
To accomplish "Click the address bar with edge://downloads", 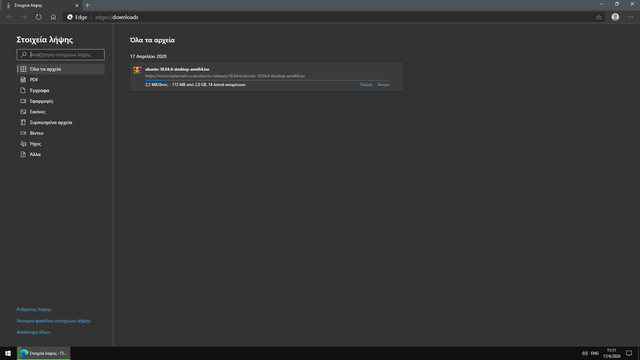I will pos(335,17).
